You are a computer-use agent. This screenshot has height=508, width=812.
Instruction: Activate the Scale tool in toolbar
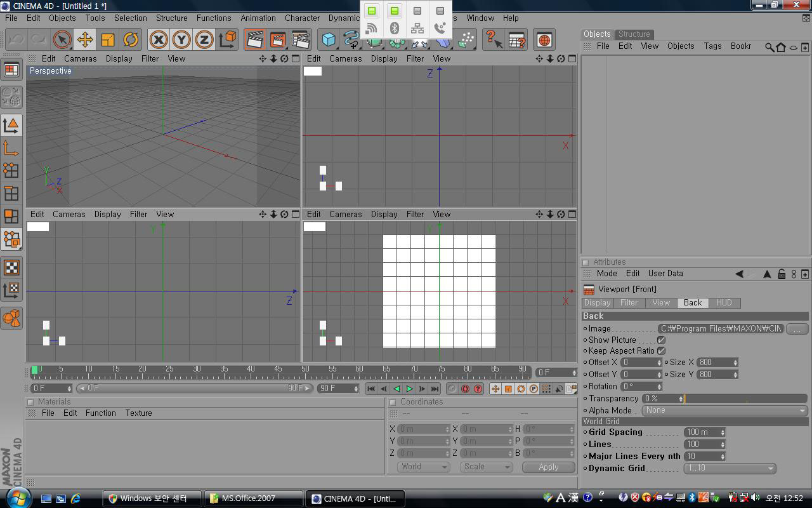click(x=107, y=39)
